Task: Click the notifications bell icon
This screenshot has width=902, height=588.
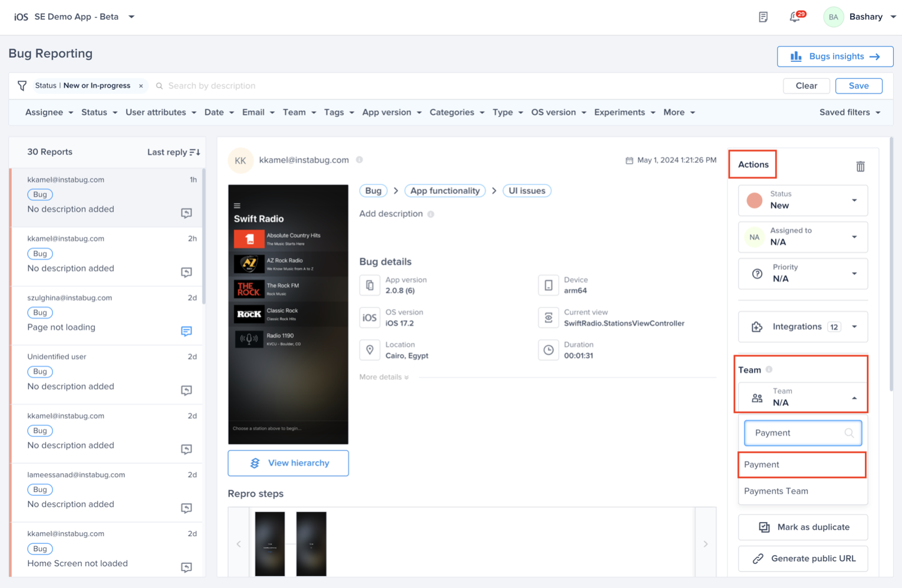Action: 795,17
